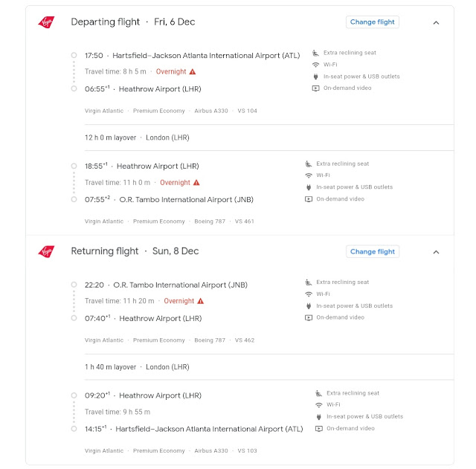The width and height of the screenshot is (476, 469).
Task: Change the departing flight
Action: click(373, 22)
